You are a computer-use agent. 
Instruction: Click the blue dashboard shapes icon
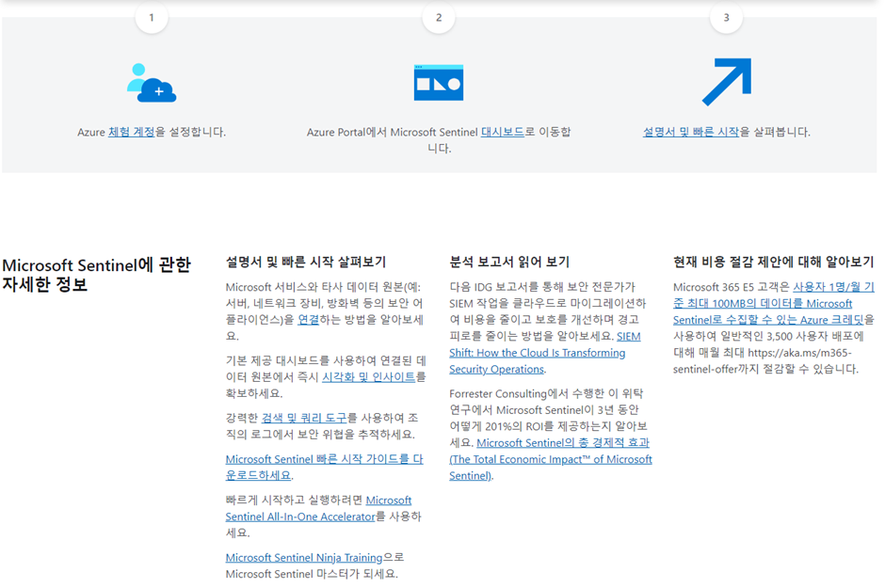point(439,83)
